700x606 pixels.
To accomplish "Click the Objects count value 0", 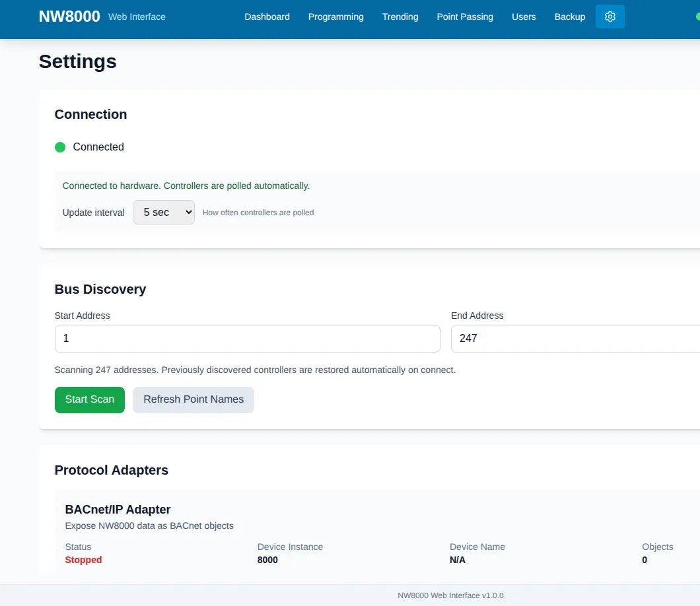I will 644,560.
